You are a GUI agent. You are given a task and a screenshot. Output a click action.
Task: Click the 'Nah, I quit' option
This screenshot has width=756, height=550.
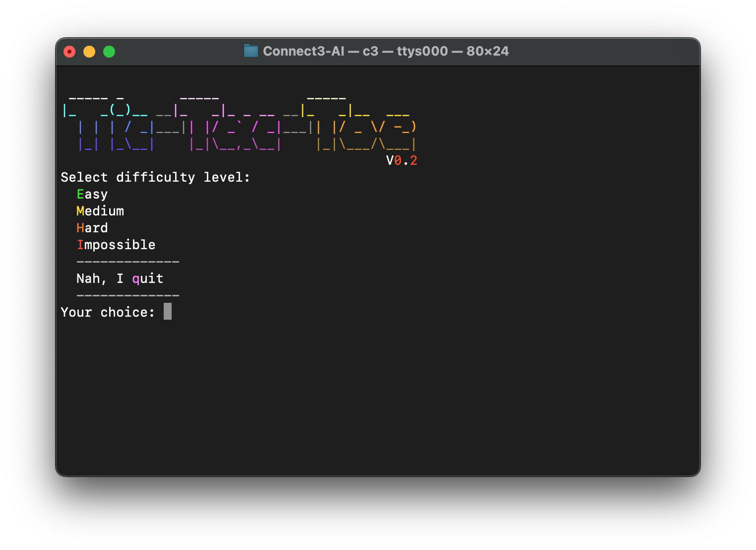coord(120,278)
